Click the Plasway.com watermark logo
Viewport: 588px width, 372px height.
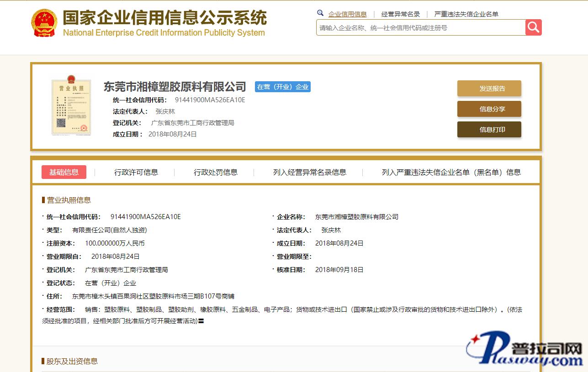click(x=524, y=349)
